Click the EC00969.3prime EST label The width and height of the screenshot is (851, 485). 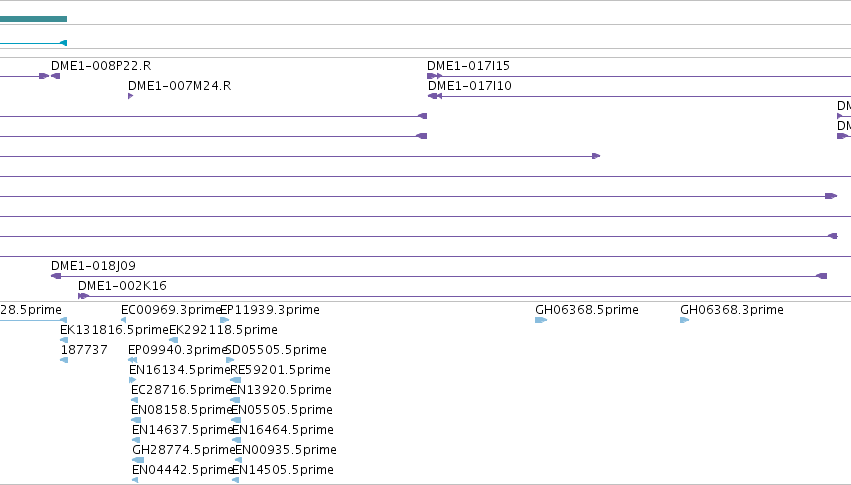pyautogui.click(x=171, y=310)
